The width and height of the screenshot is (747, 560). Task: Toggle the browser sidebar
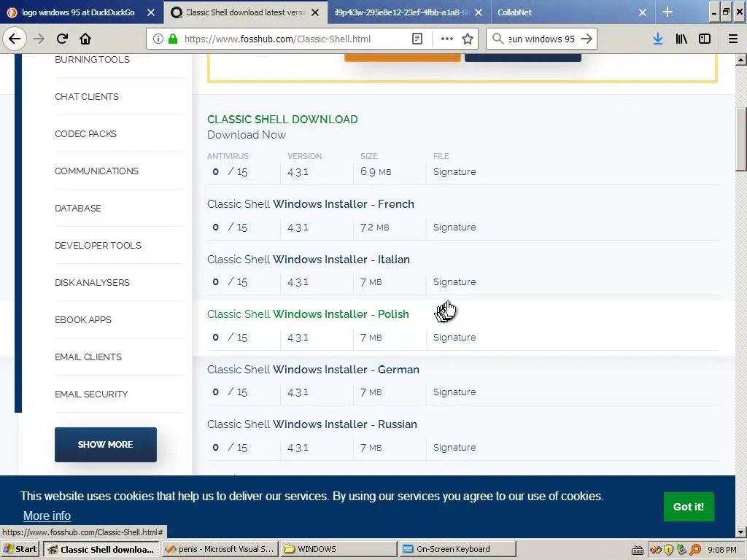click(705, 39)
